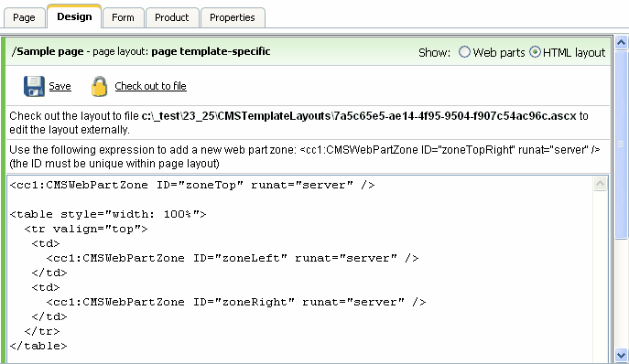The image size is (629, 364).
Task: Click the .ascx file path text
Action: tap(359, 116)
